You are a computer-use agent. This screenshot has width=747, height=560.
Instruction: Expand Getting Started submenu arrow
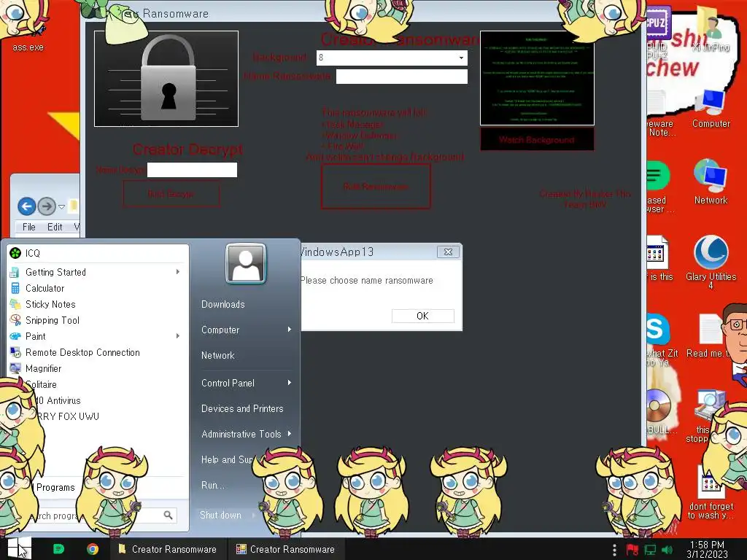coord(178,272)
